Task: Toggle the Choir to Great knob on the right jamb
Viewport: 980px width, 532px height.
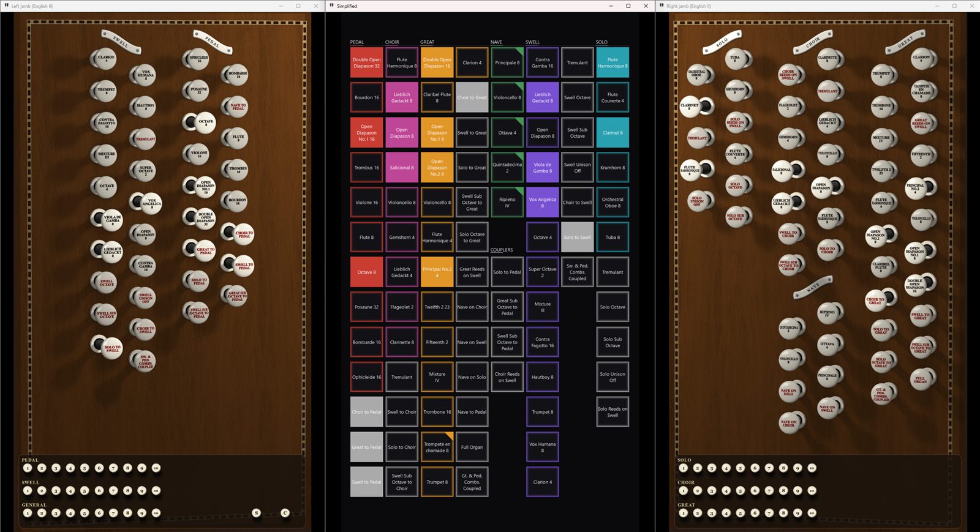Action: pos(875,300)
